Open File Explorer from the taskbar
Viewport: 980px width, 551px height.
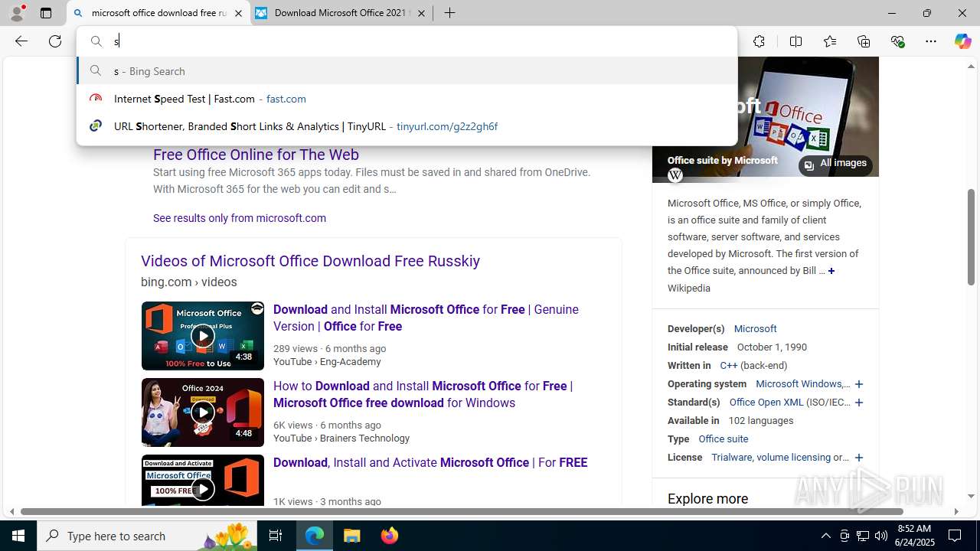[352, 536]
